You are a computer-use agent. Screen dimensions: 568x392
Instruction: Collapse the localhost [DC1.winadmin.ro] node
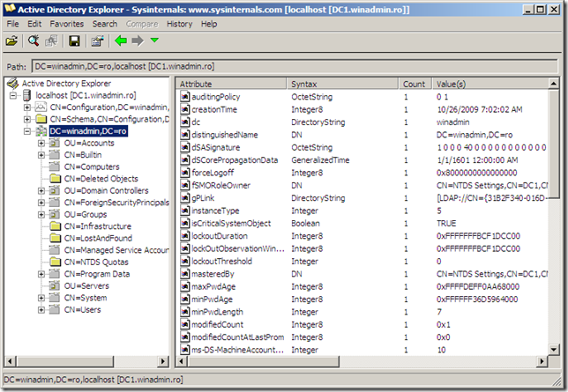click(13, 95)
